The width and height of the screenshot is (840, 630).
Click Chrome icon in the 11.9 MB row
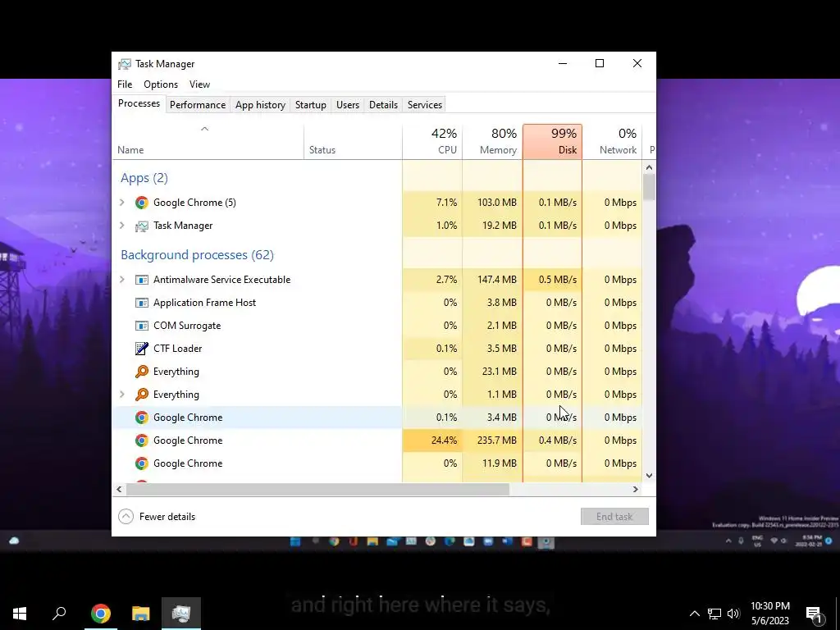coord(141,463)
